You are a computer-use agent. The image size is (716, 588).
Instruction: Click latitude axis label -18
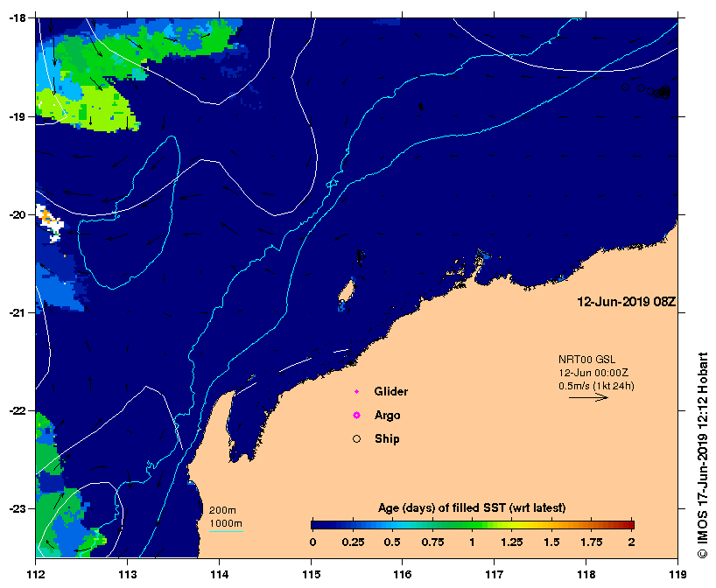(18, 18)
